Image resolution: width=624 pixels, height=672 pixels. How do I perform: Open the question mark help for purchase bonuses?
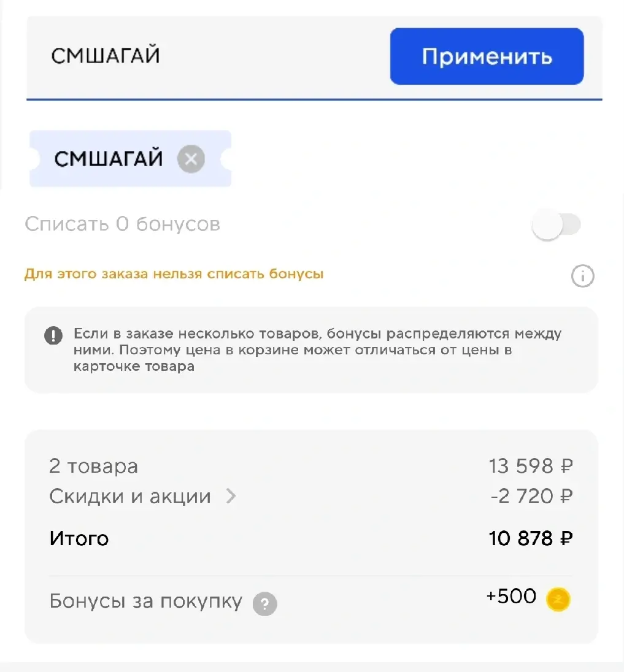265,604
